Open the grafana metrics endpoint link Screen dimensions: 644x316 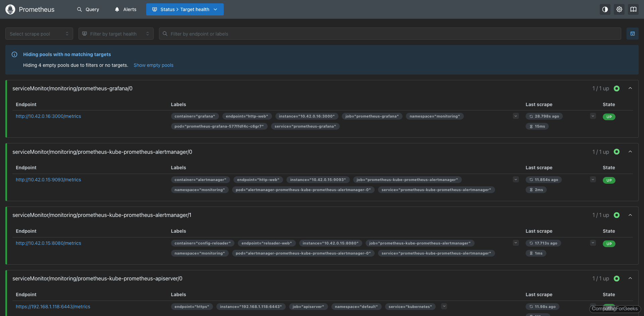[48, 116]
